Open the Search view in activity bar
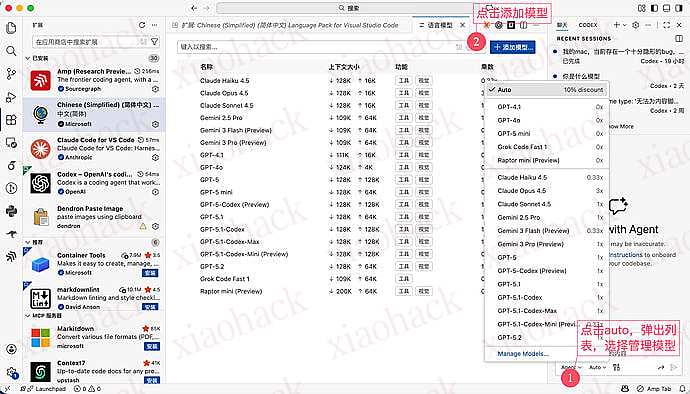The width and height of the screenshot is (690, 394). point(11,51)
